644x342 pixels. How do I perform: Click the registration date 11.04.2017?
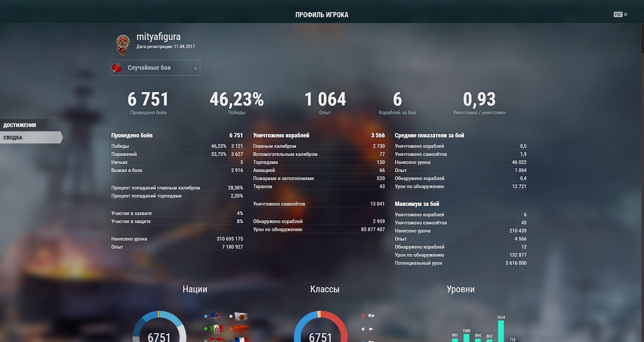(184, 47)
